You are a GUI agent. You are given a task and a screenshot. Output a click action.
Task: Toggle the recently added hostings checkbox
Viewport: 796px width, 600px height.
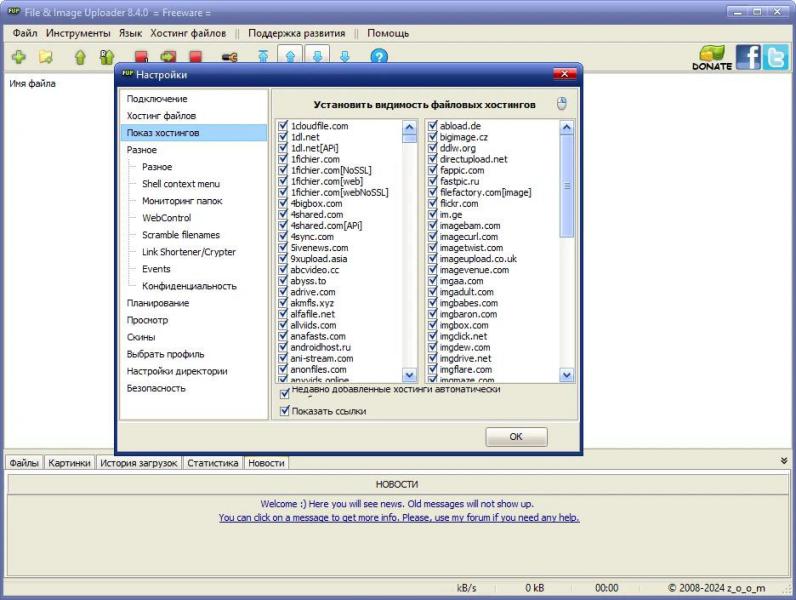(285, 393)
